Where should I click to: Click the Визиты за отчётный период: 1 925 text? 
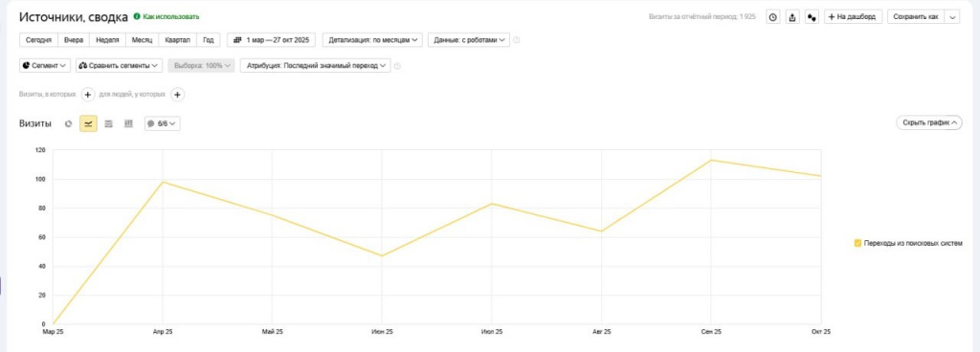(x=702, y=17)
